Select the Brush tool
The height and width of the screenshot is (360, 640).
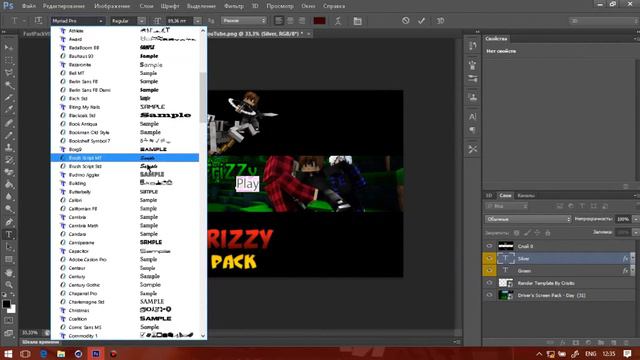click(x=9, y=135)
